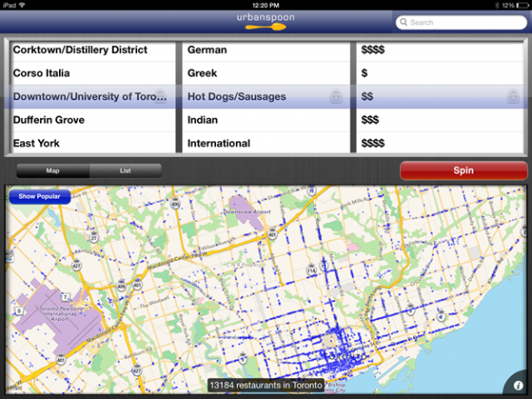Choose German cuisine

(266, 50)
